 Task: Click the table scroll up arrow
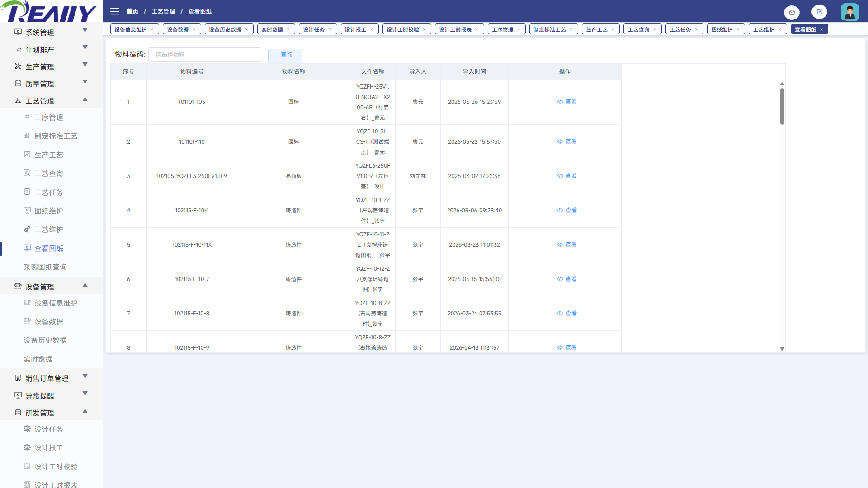tap(782, 84)
